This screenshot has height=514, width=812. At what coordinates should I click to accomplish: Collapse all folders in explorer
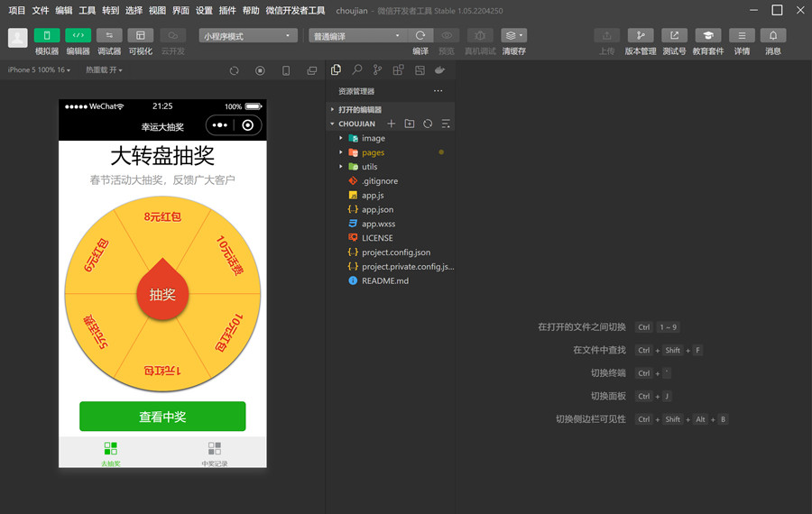pyautogui.click(x=446, y=124)
